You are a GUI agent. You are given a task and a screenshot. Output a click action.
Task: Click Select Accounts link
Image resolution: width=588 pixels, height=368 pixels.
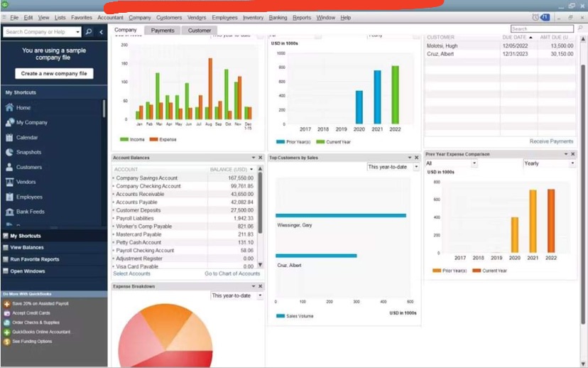(x=131, y=274)
